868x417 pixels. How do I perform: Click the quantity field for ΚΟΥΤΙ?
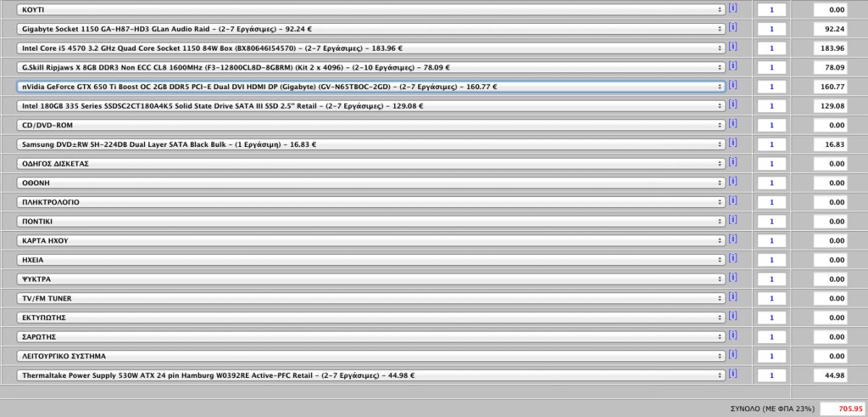coord(772,10)
